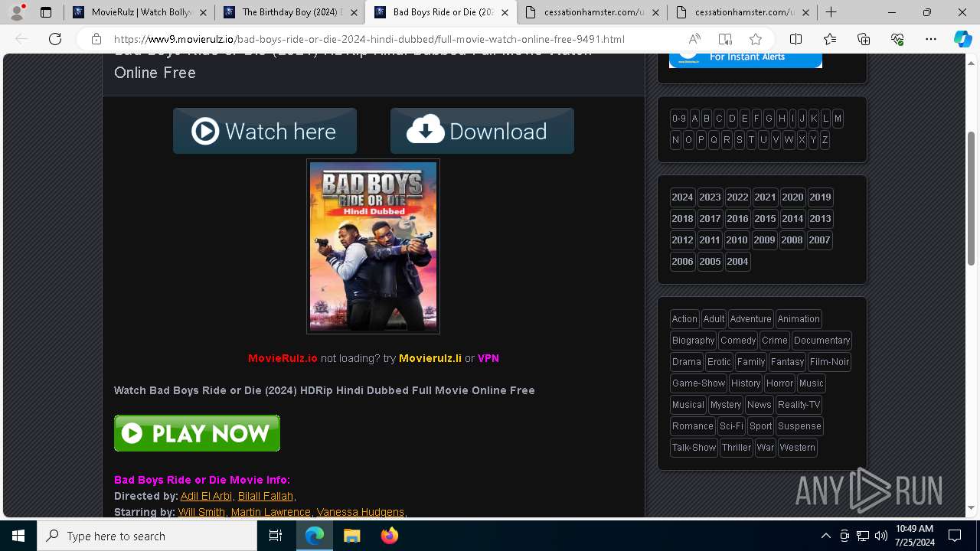The width and height of the screenshot is (980, 551).
Task: Add this page to favorites star
Action: 756,39
